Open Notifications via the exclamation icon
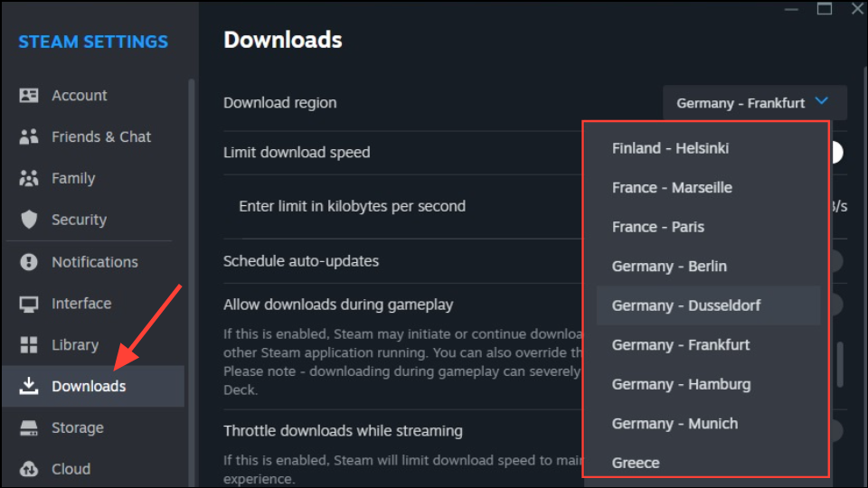The width and height of the screenshot is (868, 488). point(29,262)
